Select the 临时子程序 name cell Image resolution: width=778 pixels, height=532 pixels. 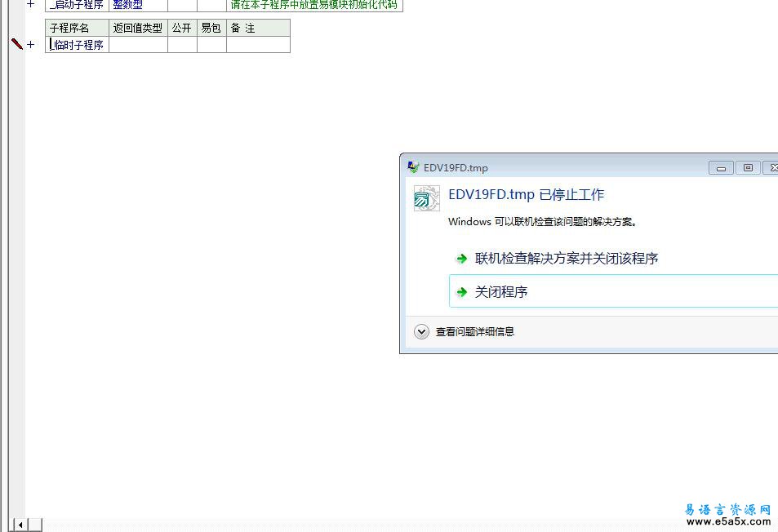click(77, 45)
